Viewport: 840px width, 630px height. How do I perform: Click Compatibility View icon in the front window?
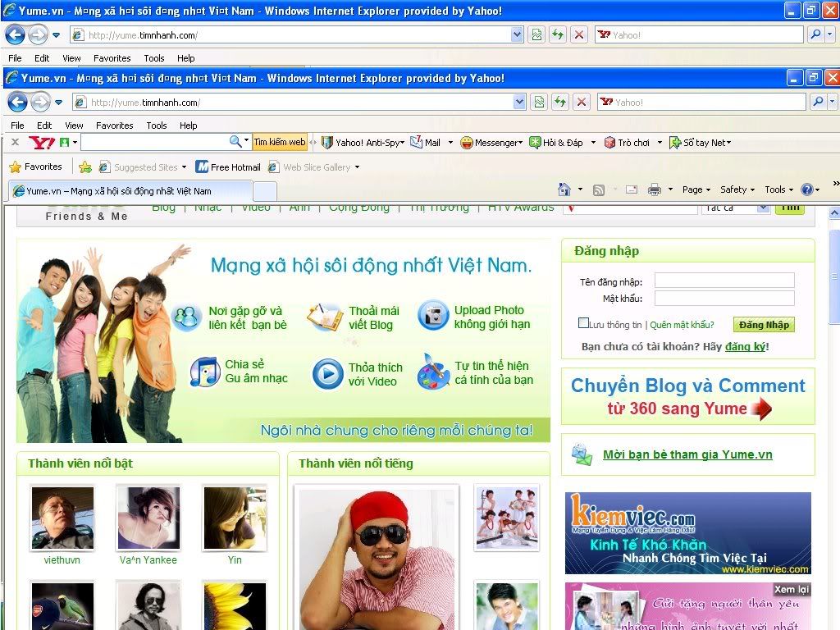[539, 102]
